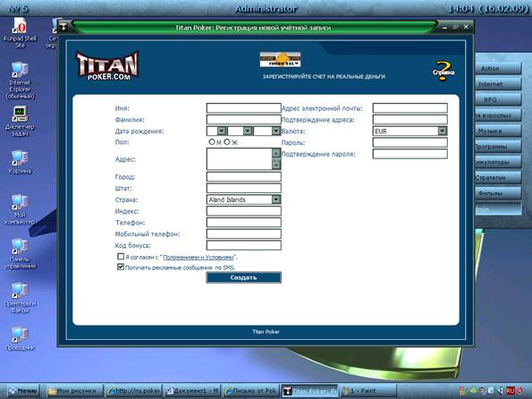Screen dimensions: 532x399
Task: Select male М gender radio button
Action: pos(212,142)
